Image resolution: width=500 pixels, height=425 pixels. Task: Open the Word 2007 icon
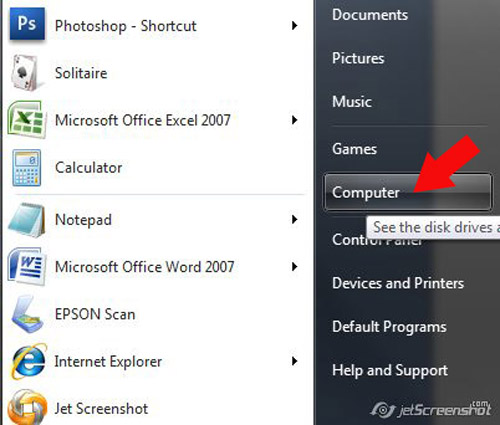pos(27,267)
